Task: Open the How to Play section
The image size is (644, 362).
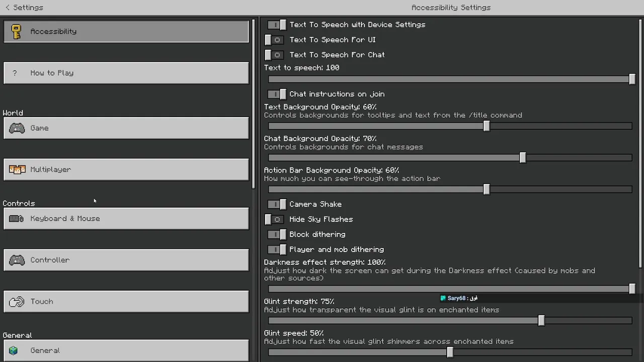Action: click(126, 73)
